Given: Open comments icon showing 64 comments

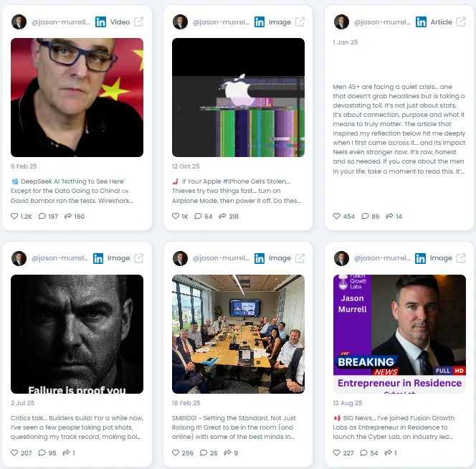Looking at the screenshot, I should [198, 216].
